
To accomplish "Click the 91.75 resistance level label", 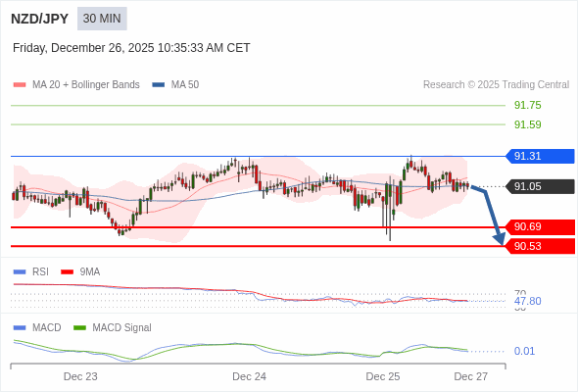I will tap(527, 105).
